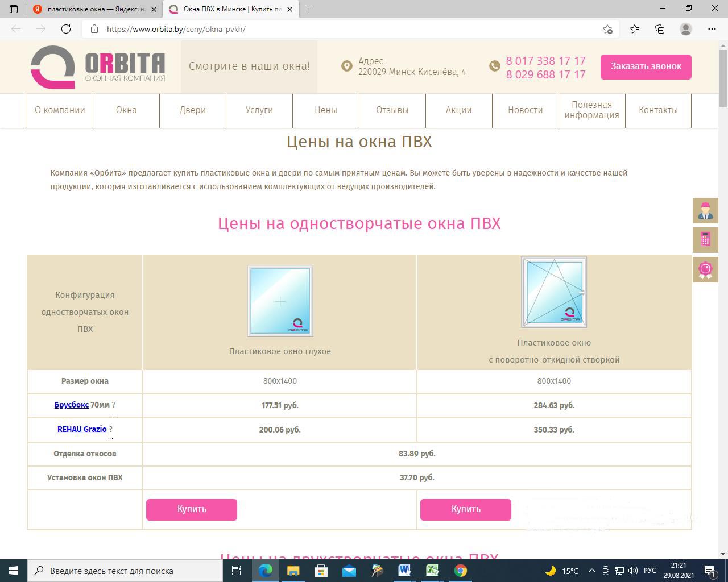Open browser settings ellipsis menu
The width and height of the screenshot is (728, 582).
[x=712, y=29]
